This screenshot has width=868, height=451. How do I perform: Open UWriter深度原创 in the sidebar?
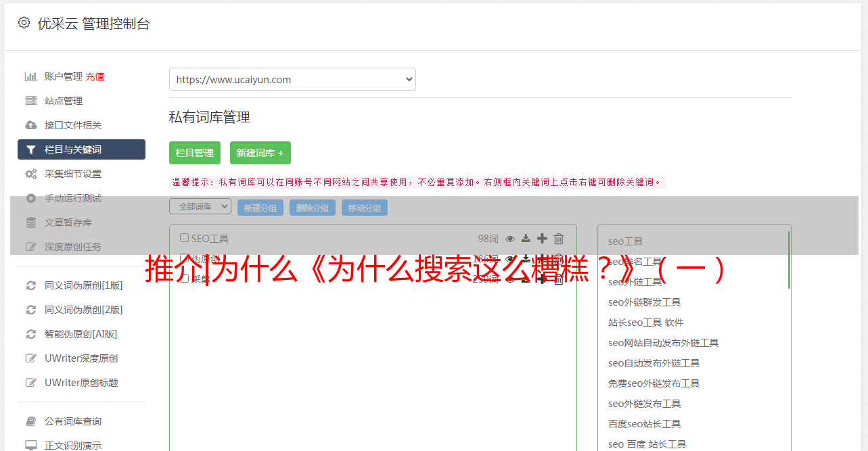click(x=81, y=358)
